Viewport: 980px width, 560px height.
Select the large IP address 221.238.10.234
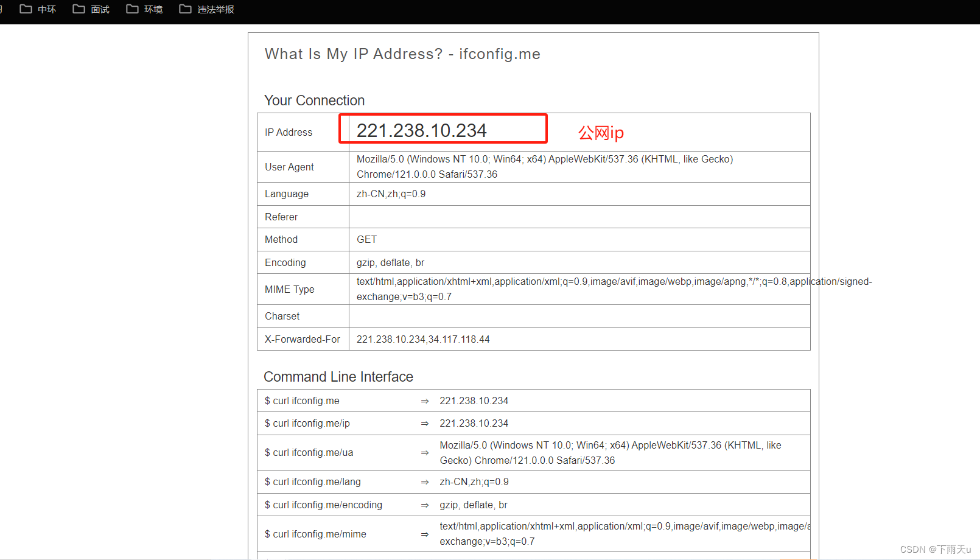[421, 130]
